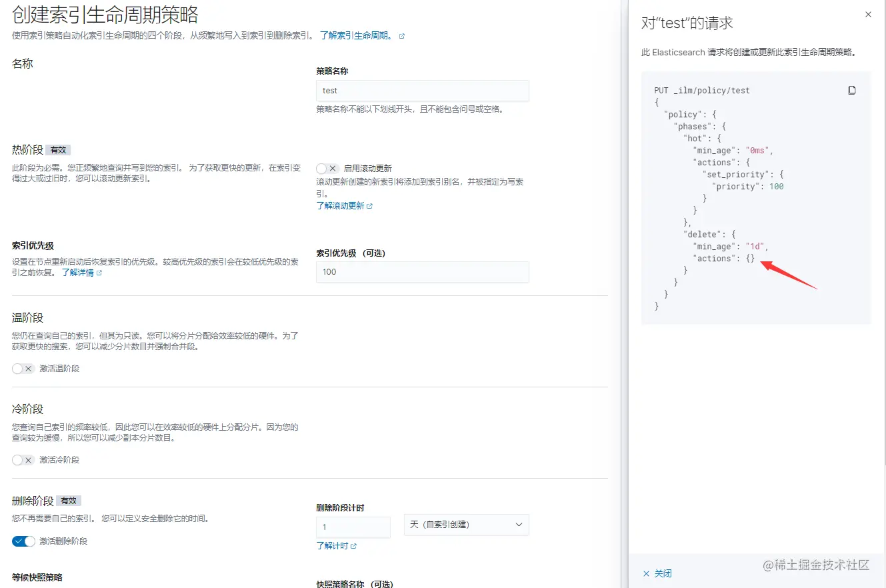Close the request flyout with X icon
The height and width of the screenshot is (588, 886).
[868, 14]
